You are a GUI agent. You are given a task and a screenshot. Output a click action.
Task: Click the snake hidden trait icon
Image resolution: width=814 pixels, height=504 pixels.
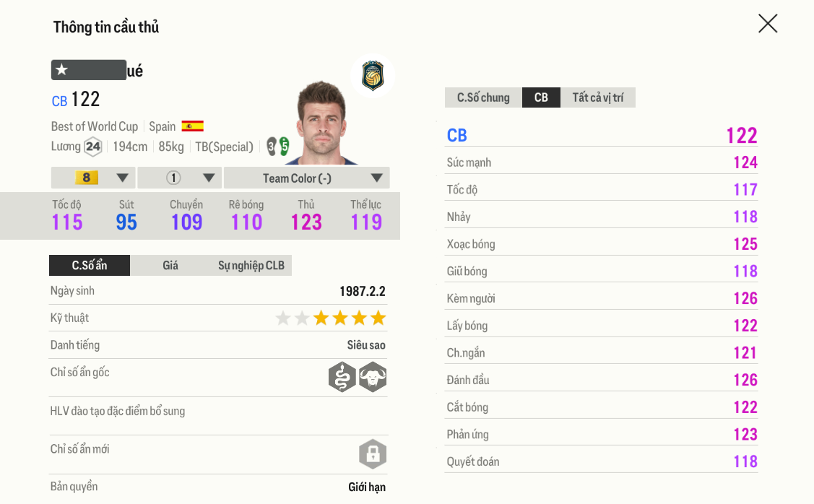tap(342, 377)
